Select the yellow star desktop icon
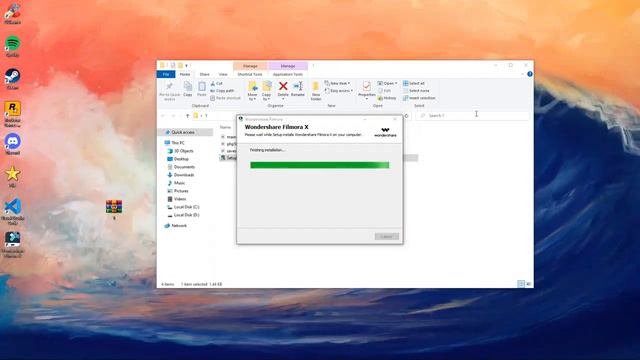640x360 pixels. click(13, 177)
